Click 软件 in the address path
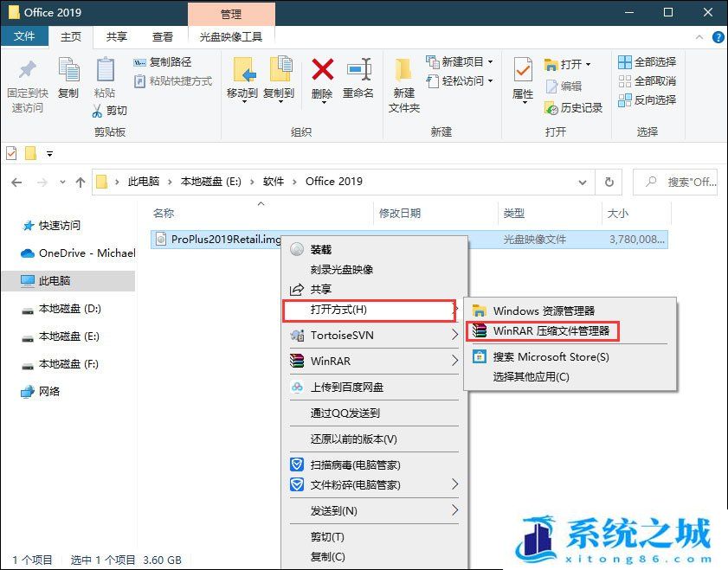The image size is (728, 570). (x=273, y=182)
